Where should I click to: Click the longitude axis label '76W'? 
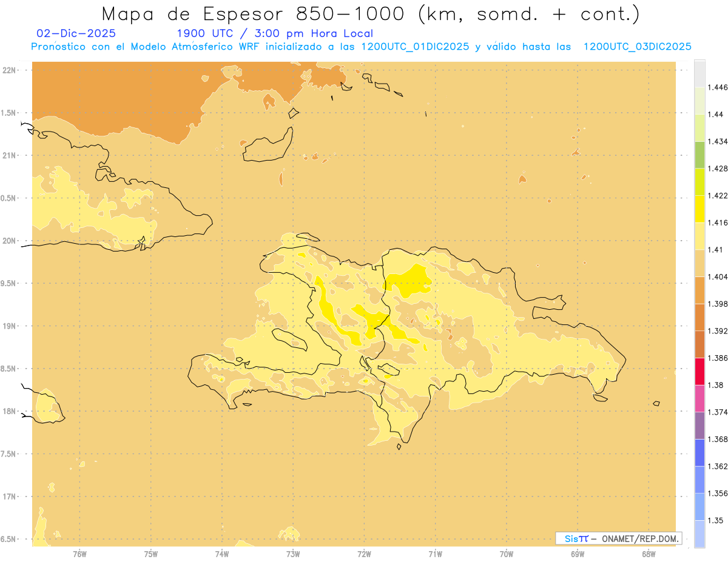(x=79, y=554)
